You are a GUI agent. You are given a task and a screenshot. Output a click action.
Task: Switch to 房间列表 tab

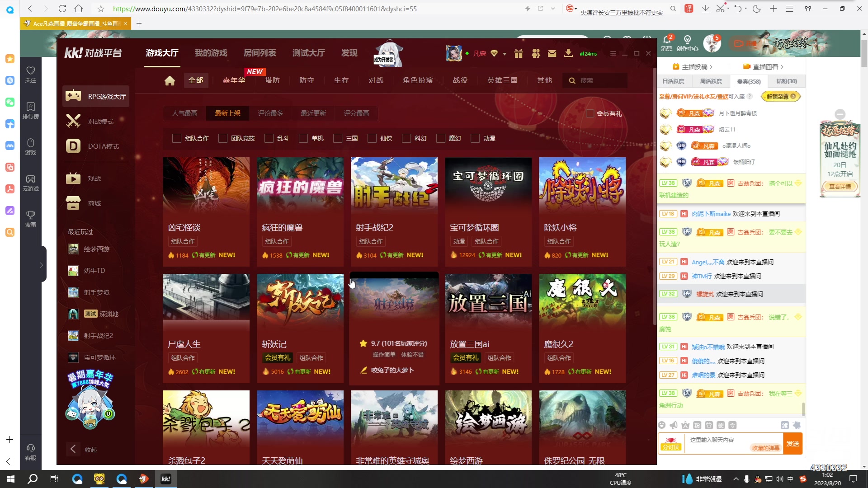(x=259, y=53)
